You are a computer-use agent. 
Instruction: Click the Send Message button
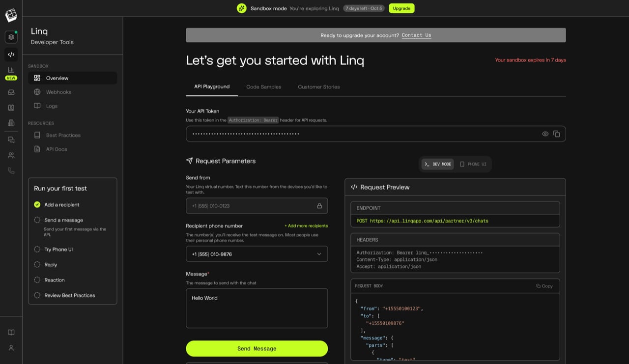(257, 348)
